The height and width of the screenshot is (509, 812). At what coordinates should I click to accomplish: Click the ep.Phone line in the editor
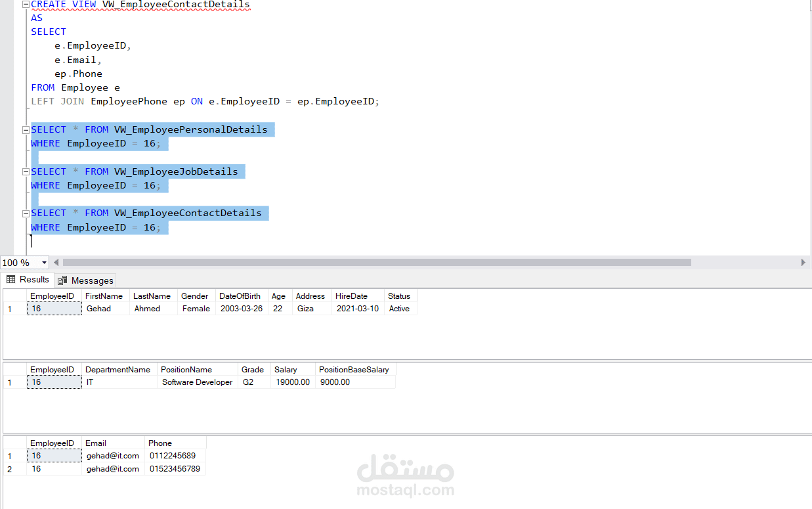click(x=79, y=74)
